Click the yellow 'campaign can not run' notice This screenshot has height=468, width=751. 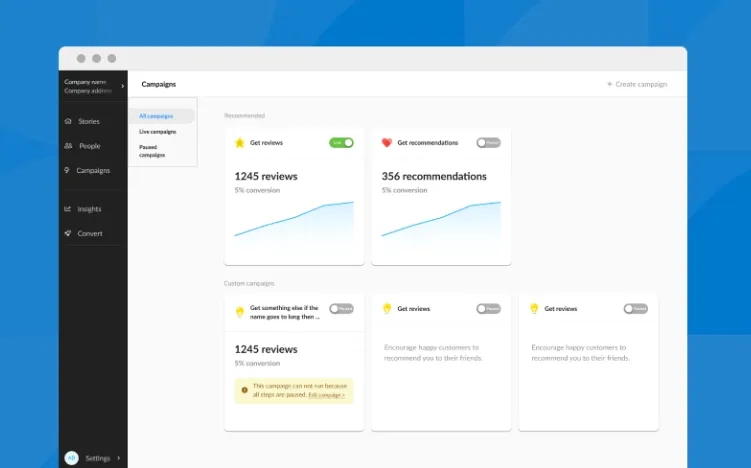(x=294, y=390)
